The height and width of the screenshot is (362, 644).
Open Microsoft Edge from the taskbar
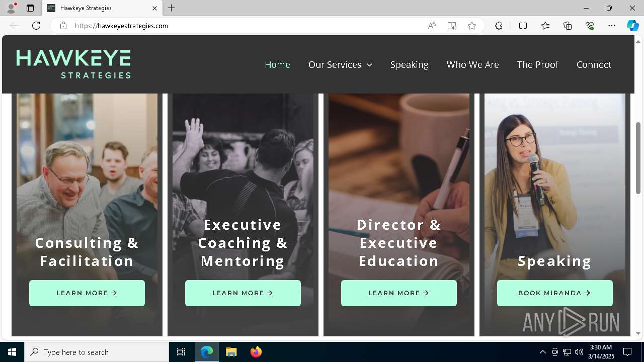[207, 352]
